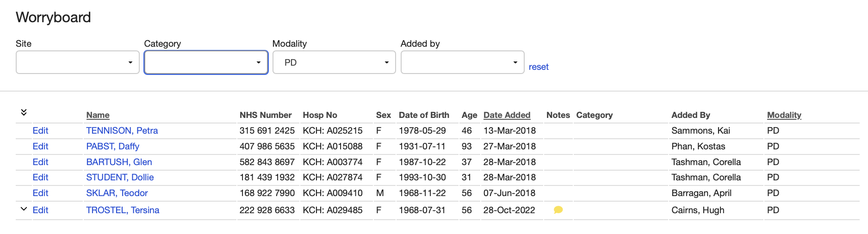Click hospital number KCH: A027874
This screenshot has width=868, height=234.
[333, 178]
